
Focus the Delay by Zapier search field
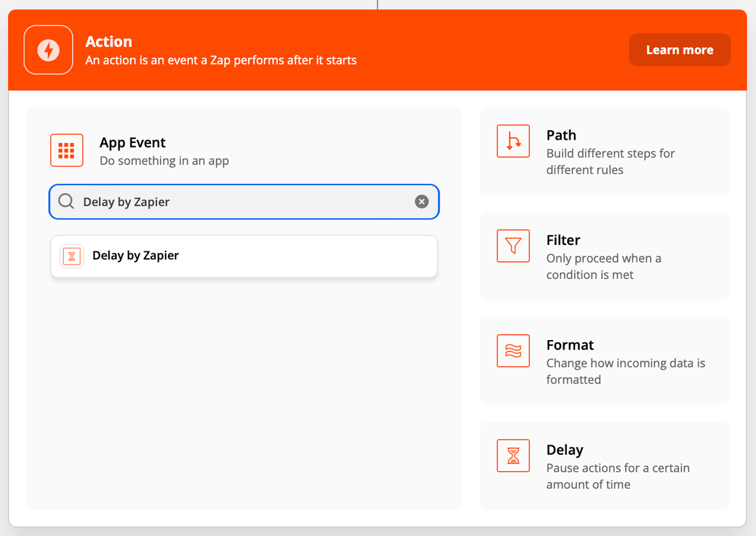click(x=244, y=202)
